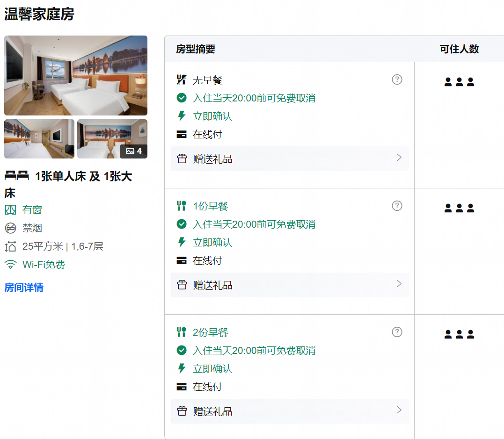504x439 pixels.
Task: Expand 赠送礼品 for the 2份早餐 option
Action: pyautogui.click(x=289, y=411)
